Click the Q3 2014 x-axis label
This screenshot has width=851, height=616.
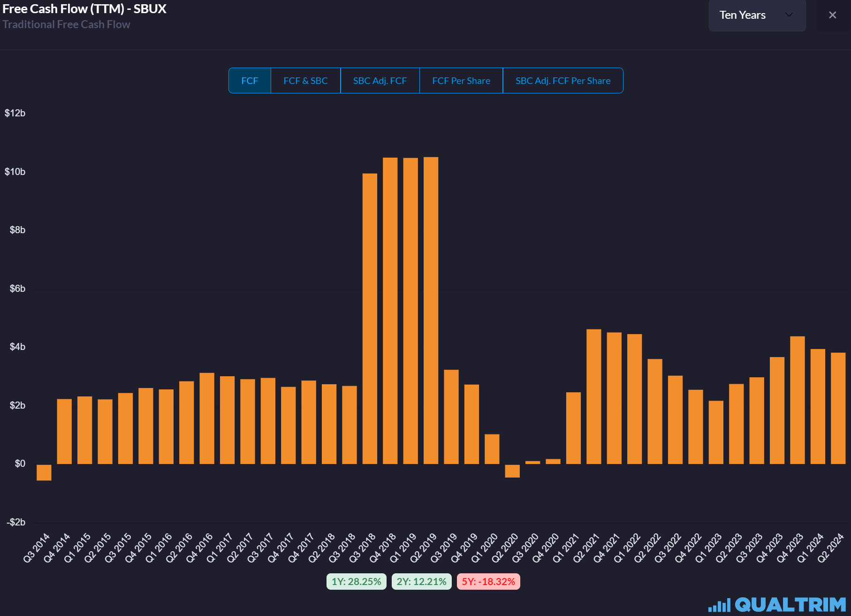(x=37, y=548)
